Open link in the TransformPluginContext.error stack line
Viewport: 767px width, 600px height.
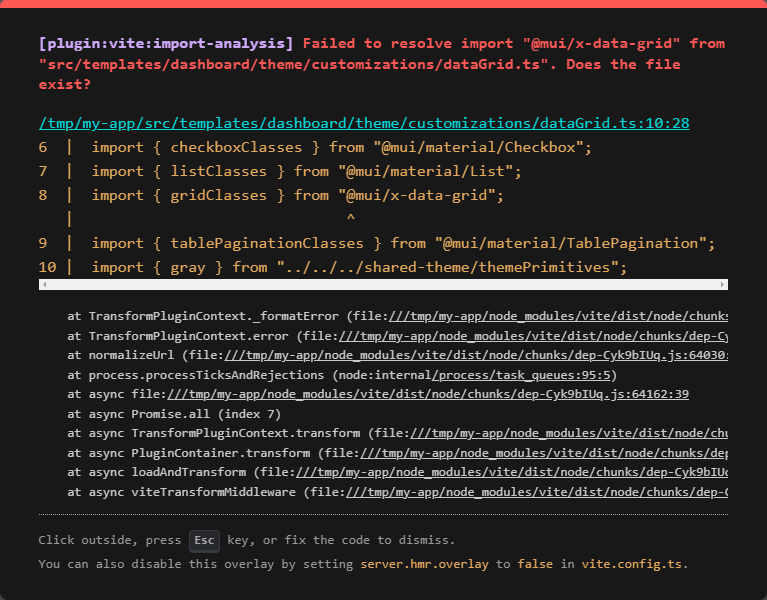tap(533, 336)
